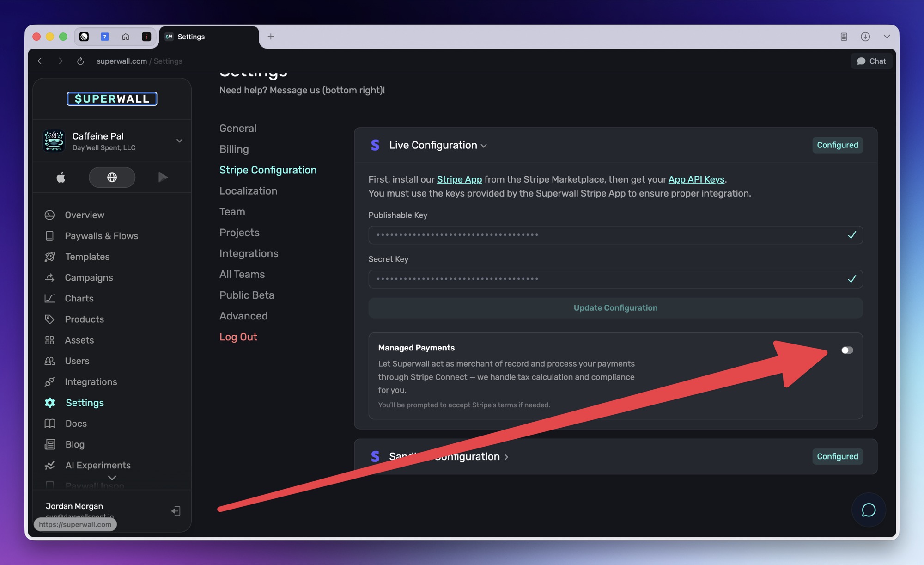The height and width of the screenshot is (565, 924).
Task: Open the reader sidebar icon in title bar
Action: 844,37
